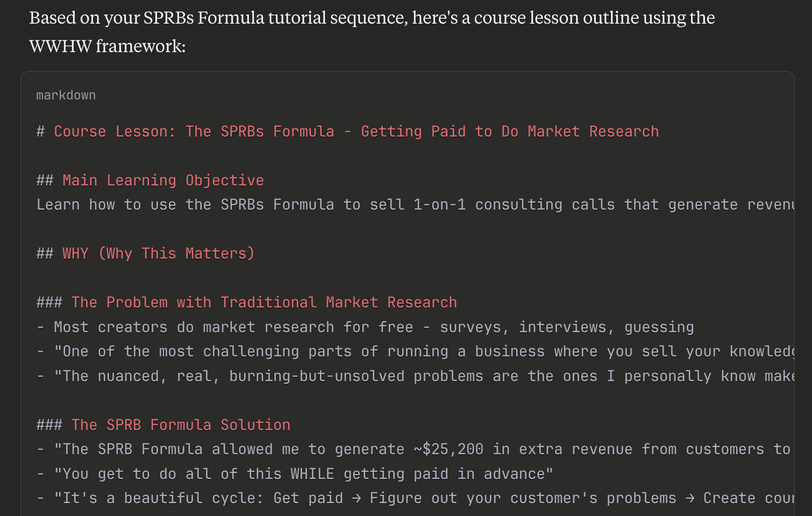This screenshot has height=516, width=812.
Task: Click the 'Getting Paid to Do Market Research' phrase
Action: coord(510,132)
